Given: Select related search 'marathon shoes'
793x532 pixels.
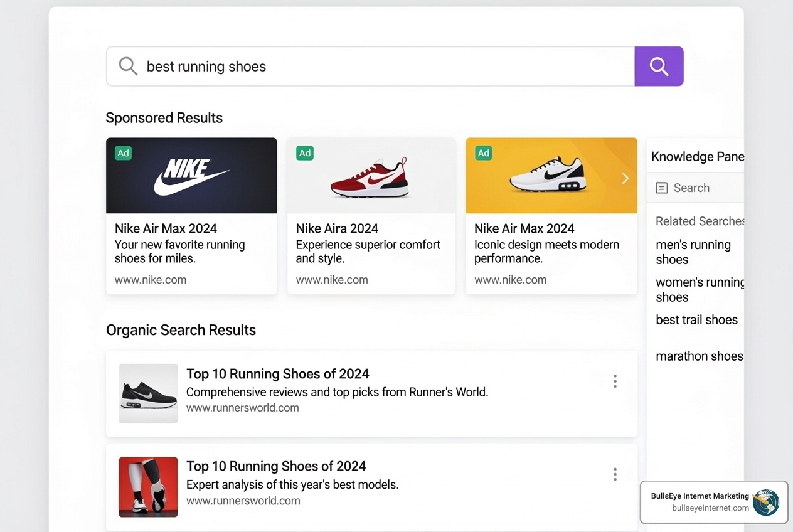Looking at the screenshot, I should 700,356.
